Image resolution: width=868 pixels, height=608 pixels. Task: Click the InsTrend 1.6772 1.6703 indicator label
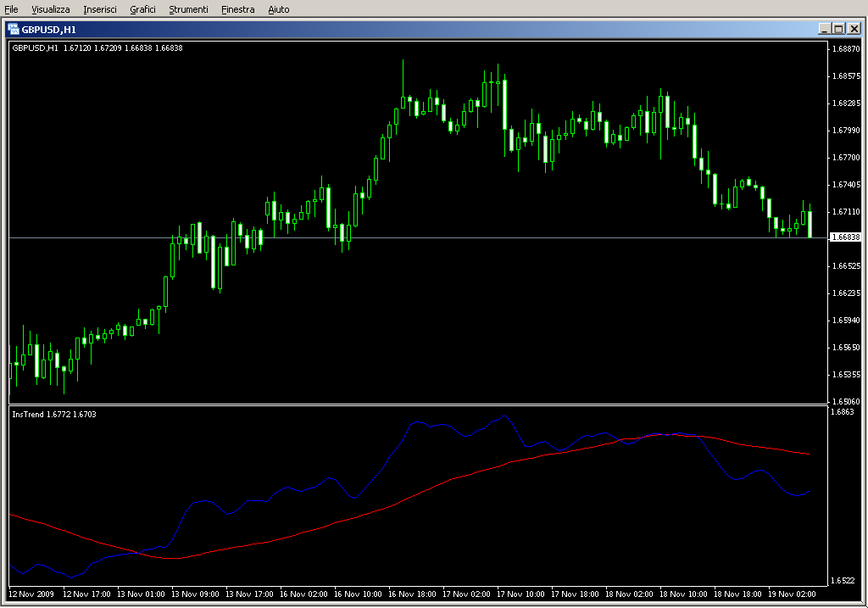[54, 414]
